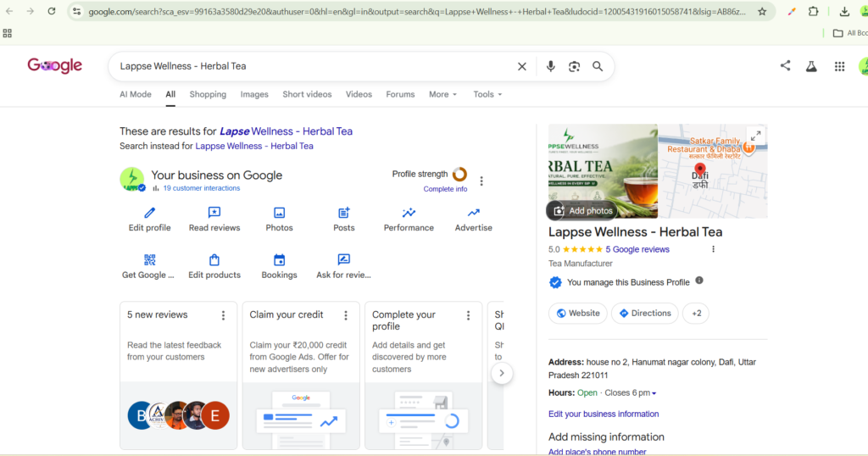This screenshot has height=456, width=868.
Task: Expand hours dropdown after Closes 6 pm
Action: (x=654, y=393)
